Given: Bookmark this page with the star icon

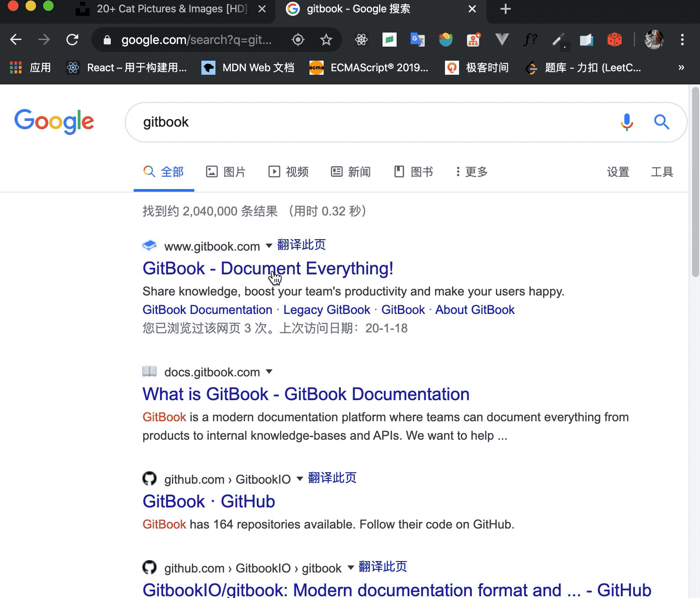Looking at the screenshot, I should pos(326,40).
